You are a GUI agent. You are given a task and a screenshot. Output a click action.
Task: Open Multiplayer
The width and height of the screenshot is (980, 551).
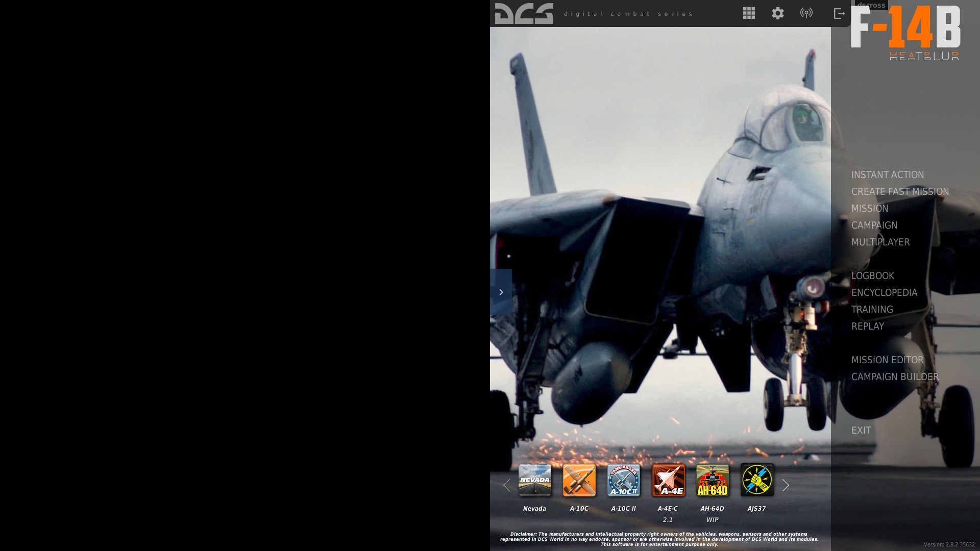coord(880,242)
